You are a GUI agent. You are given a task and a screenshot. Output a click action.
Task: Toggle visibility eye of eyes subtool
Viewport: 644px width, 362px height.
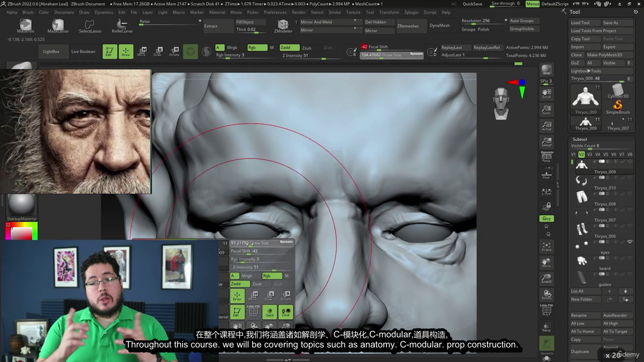click(x=630, y=242)
